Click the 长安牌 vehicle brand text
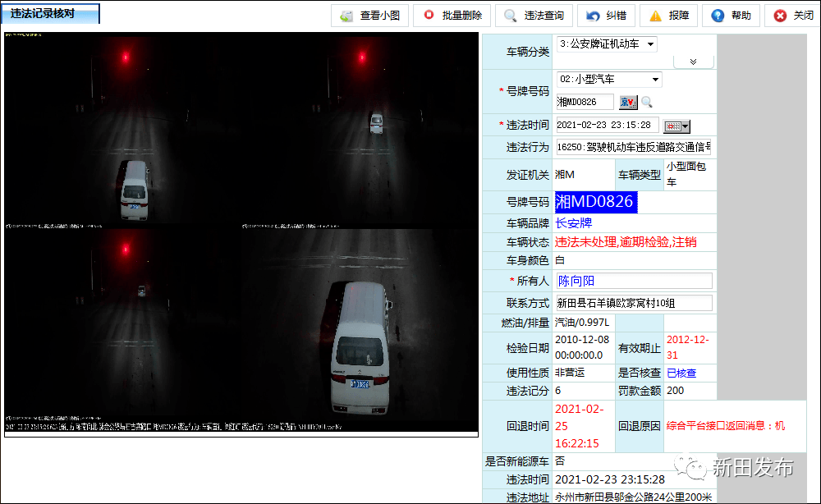This screenshot has width=821, height=504. [573, 223]
